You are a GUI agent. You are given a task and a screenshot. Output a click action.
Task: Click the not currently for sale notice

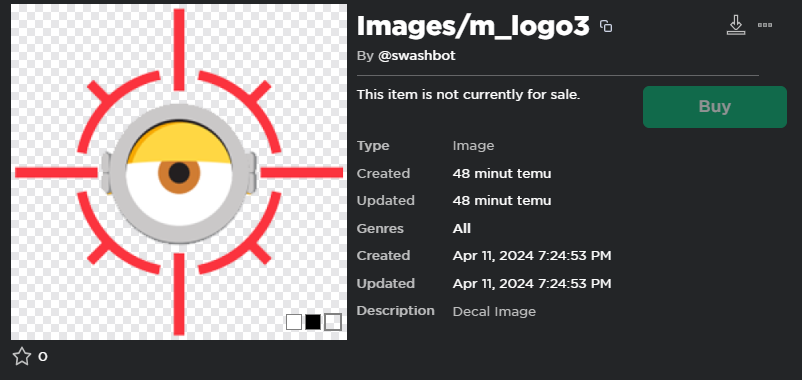(469, 95)
